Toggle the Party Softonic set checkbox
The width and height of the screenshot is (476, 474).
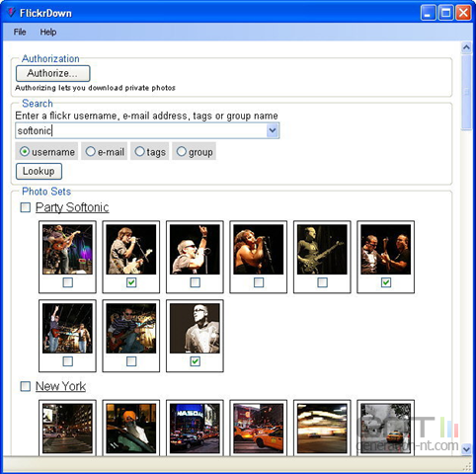26,207
